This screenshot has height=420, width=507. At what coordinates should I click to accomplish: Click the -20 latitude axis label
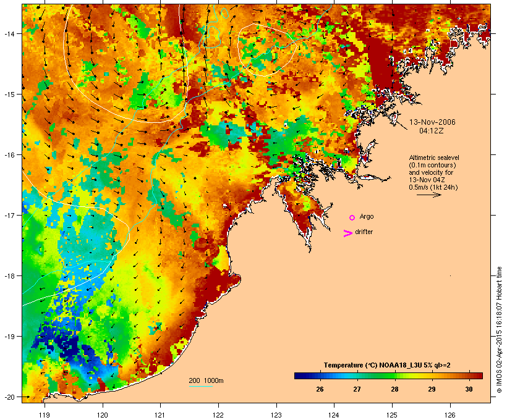9,397
